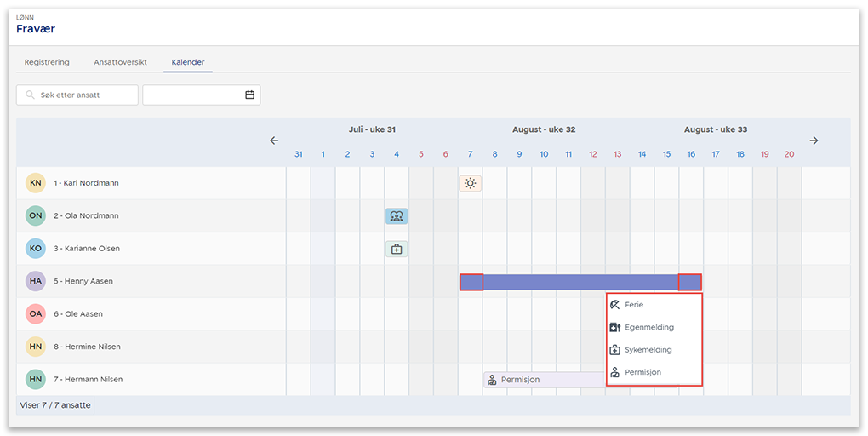868x436 pixels.
Task: Choose Permisjon in the absence menu
Action: click(642, 372)
